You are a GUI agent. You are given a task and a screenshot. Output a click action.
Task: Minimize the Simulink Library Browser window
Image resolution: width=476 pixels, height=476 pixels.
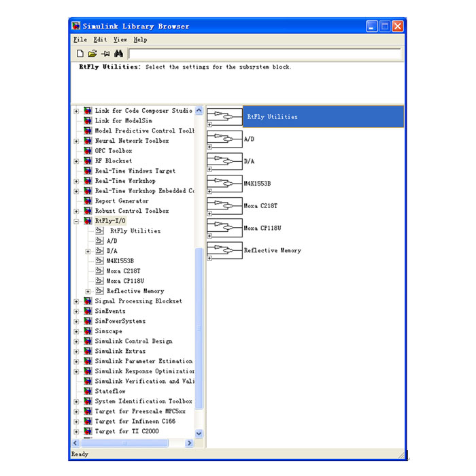[371, 27]
